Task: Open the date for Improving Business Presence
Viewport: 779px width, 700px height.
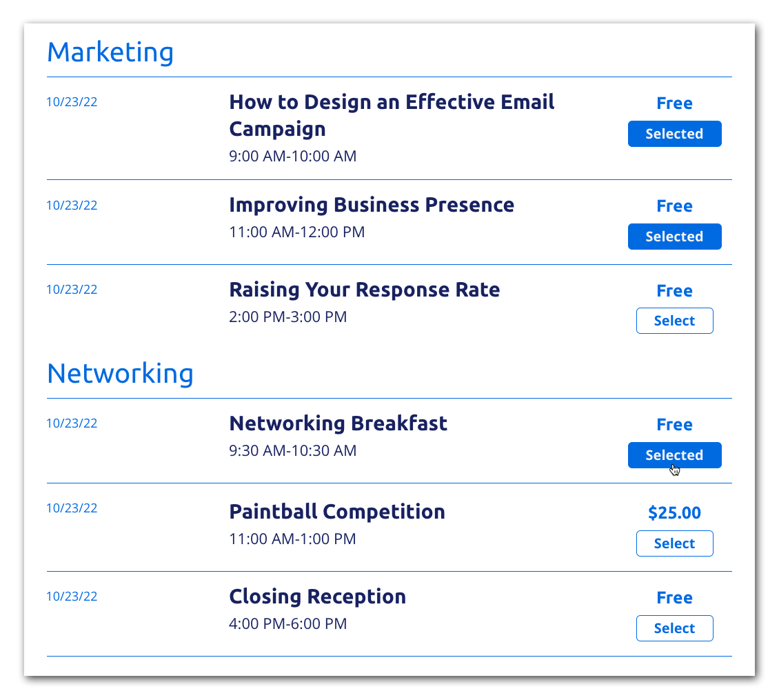Action: (72, 205)
